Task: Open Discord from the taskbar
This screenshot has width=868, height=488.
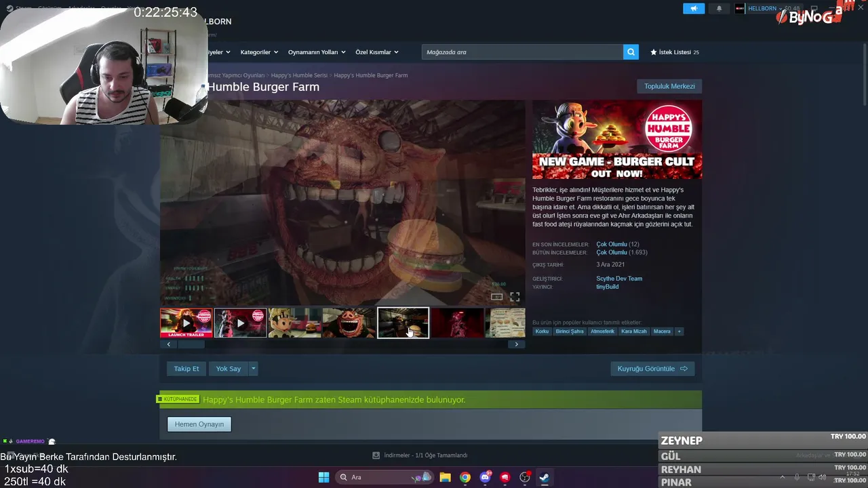Action: coord(485,477)
